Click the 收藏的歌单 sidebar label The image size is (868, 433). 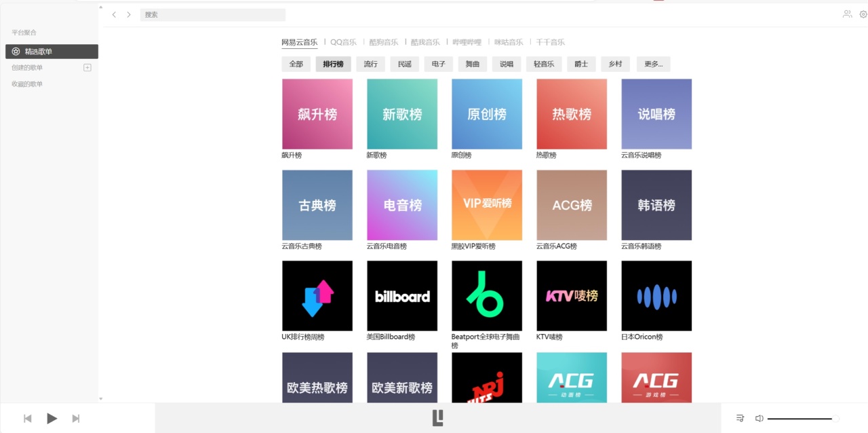tap(27, 84)
